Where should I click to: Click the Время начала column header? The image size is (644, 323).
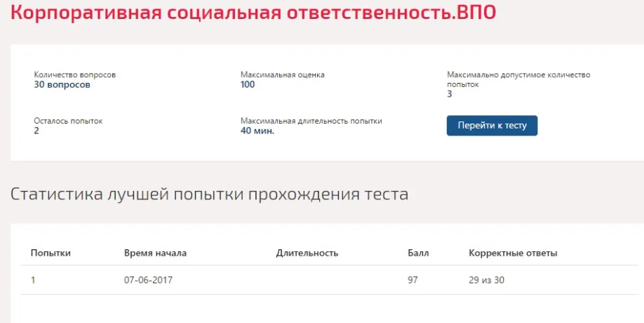click(x=155, y=253)
